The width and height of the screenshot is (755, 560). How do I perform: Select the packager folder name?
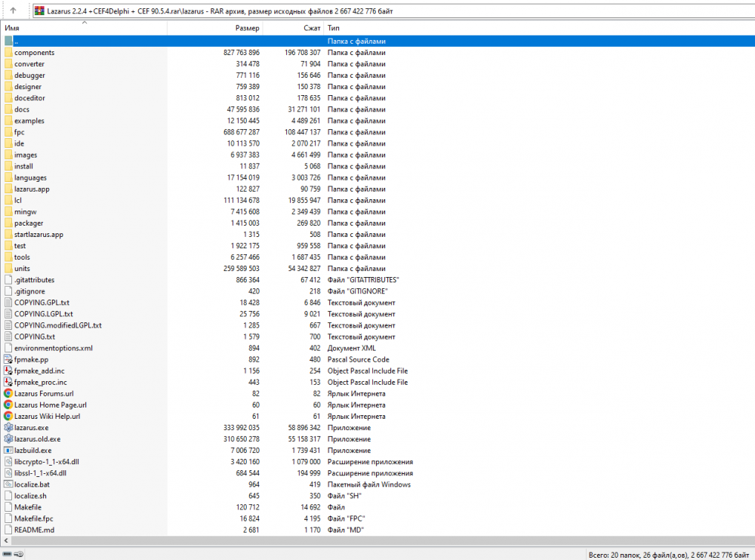pos(29,223)
